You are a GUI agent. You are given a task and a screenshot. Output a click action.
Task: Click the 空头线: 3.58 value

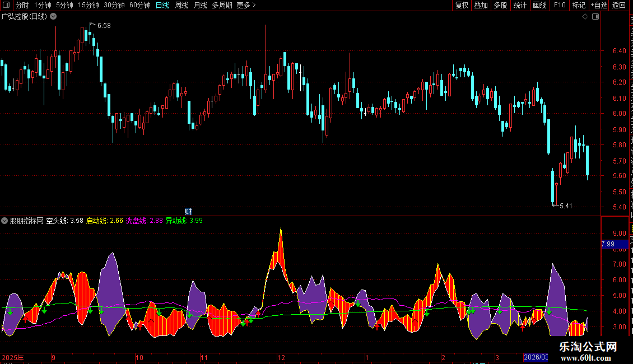pos(64,221)
